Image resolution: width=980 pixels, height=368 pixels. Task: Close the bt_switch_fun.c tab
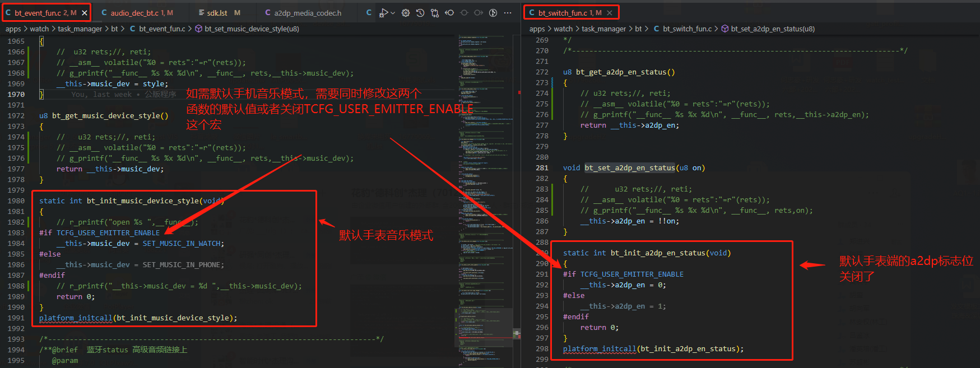[x=610, y=12]
